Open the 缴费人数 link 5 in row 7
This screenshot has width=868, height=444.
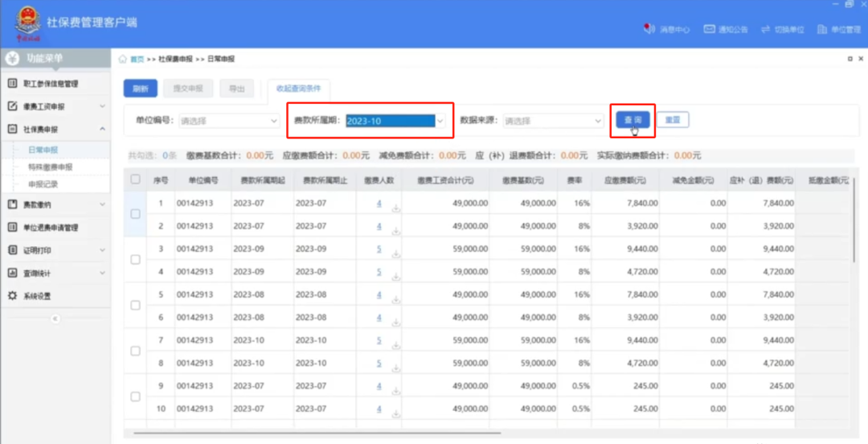click(379, 340)
